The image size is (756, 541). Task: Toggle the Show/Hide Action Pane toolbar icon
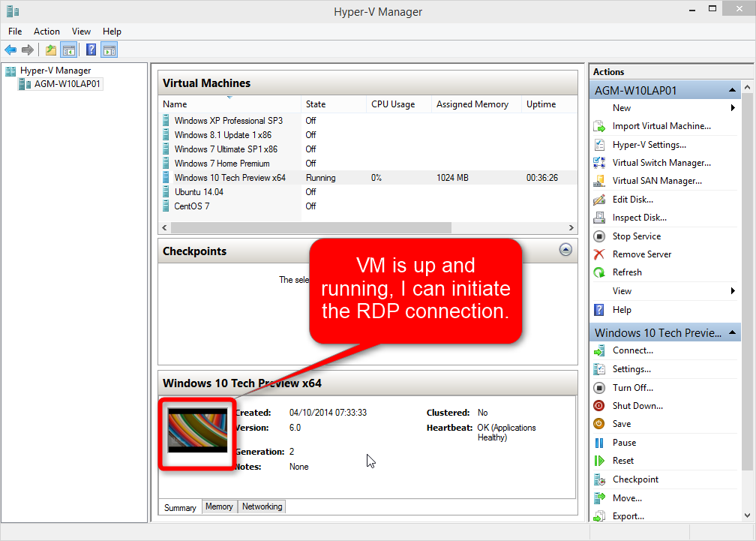pyautogui.click(x=109, y=50)
